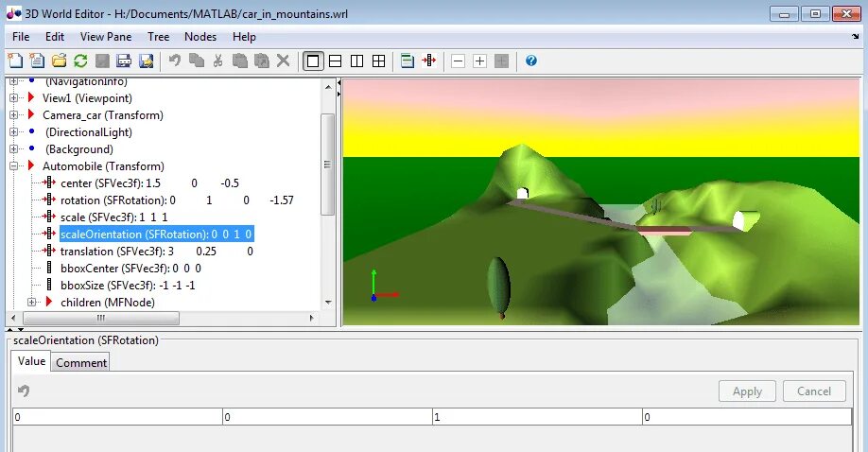Switch to single view layout
This screenshot has width=868, height=452.
pyautogui.click(x=313, y=61)
